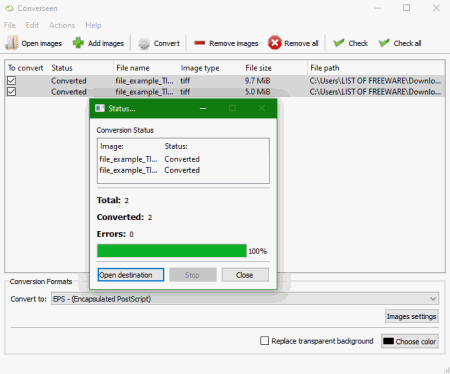Minimize the Converseen main window
Image resolution: width=450 pixels, height=374 pixels.
click(377, 8)
